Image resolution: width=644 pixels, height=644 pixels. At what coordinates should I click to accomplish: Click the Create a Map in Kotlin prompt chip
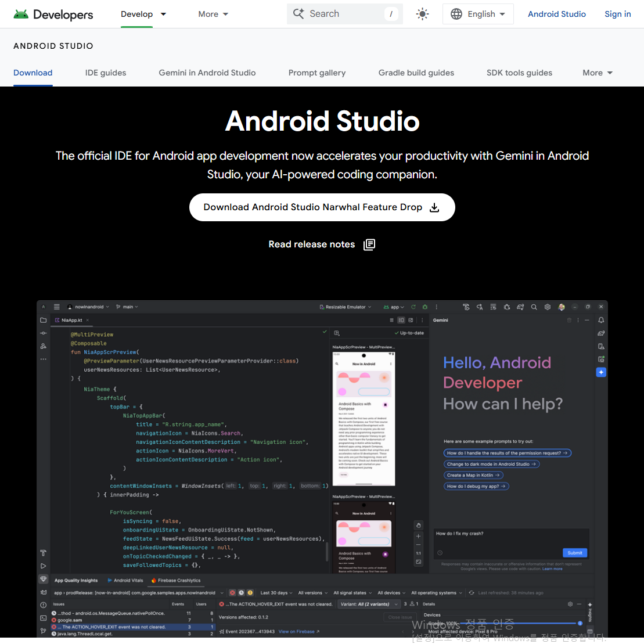(x=473, y=475)
